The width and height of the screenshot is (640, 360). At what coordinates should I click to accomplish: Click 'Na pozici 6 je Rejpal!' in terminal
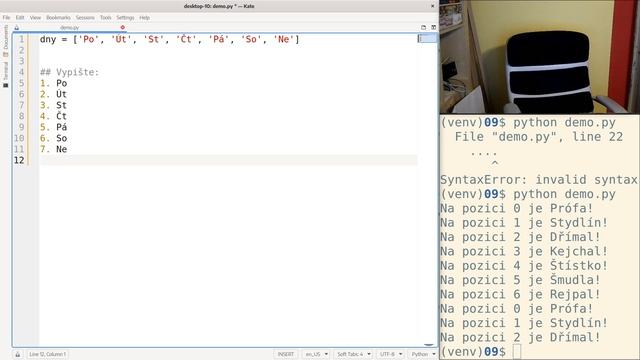(x=520, y=294)
